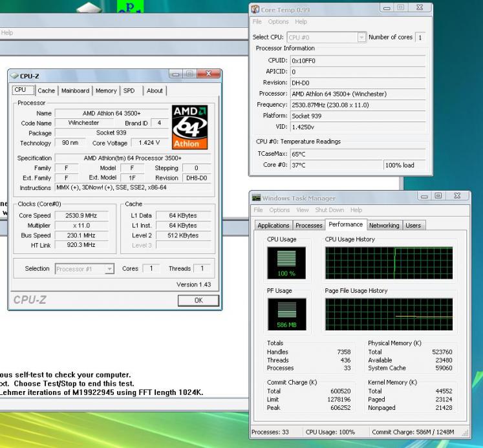Click the VID 1.4250v field
Viewport: 483px width, 448px height.
[358, 127]
